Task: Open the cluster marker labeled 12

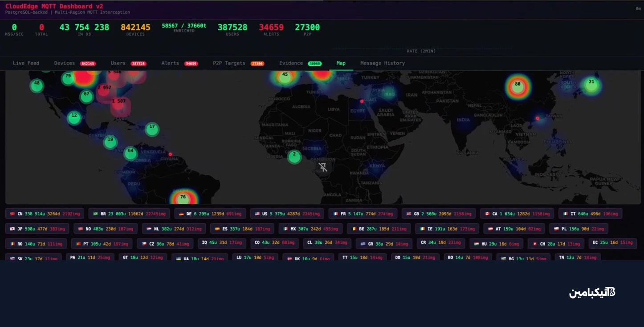Action: pyautogui.click(x=74, y=118)
